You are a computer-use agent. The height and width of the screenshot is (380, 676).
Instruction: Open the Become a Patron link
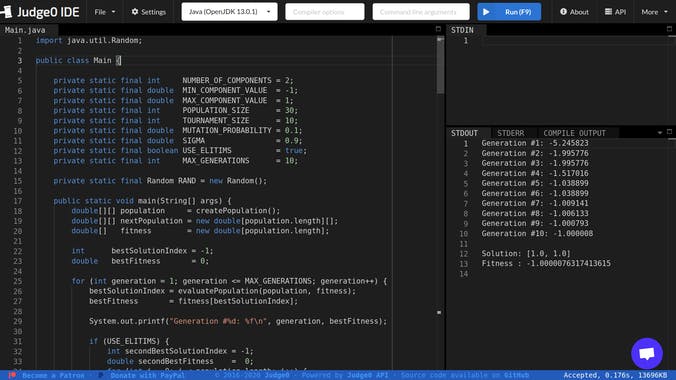point(53,375)
